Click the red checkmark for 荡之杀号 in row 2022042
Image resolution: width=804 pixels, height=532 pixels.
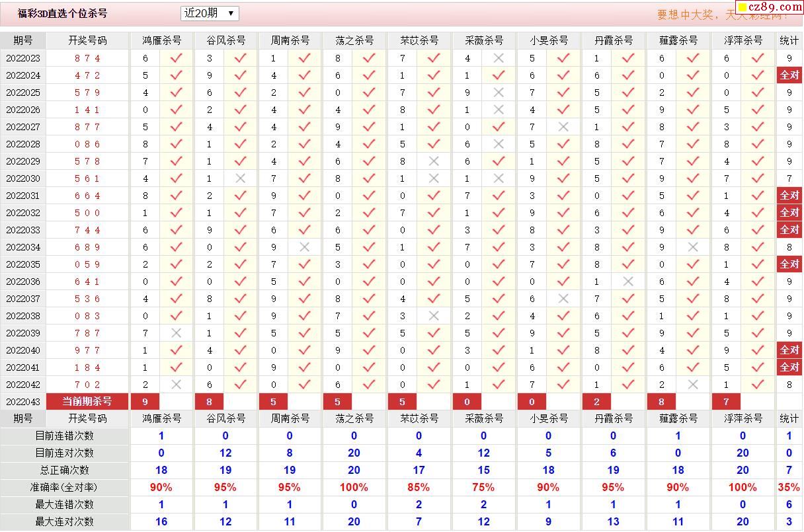(x=369, y=385)
